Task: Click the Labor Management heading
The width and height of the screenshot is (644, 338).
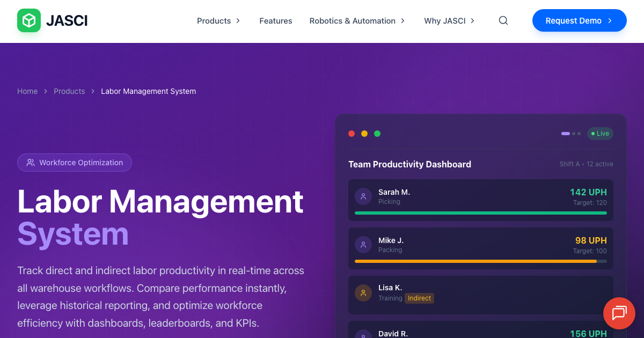Action: (x=160, y=201)
